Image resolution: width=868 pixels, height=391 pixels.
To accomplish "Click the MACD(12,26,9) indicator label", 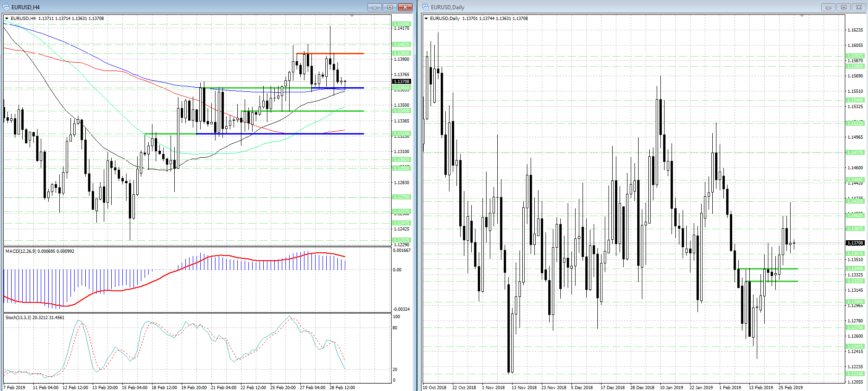I will coord(39,251).
